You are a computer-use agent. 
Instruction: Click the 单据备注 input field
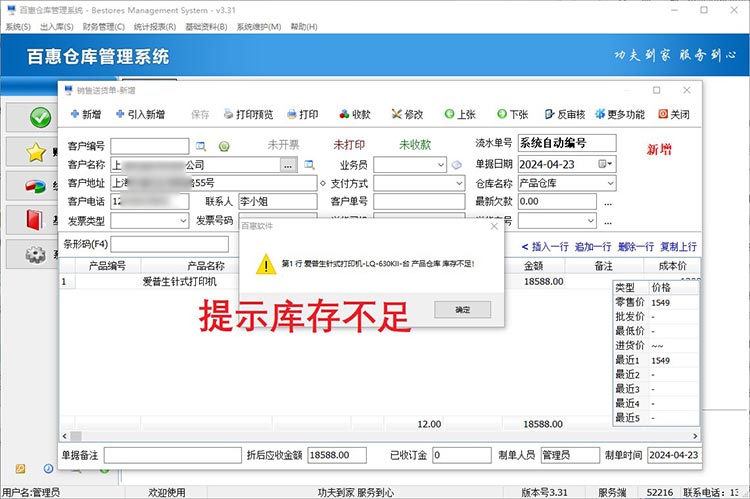pyautogui.click(x=173, y=455)
